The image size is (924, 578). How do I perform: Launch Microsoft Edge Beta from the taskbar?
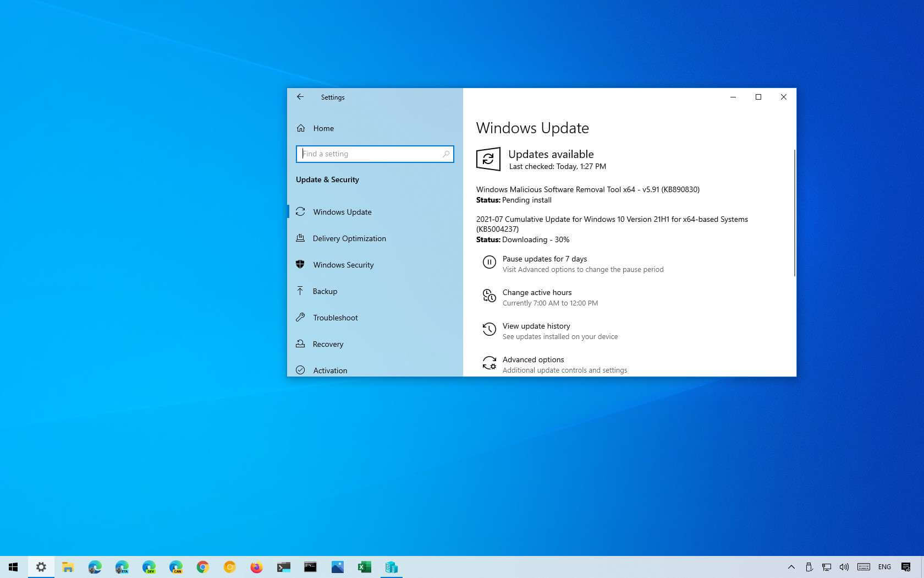click(x=122, y=567)
